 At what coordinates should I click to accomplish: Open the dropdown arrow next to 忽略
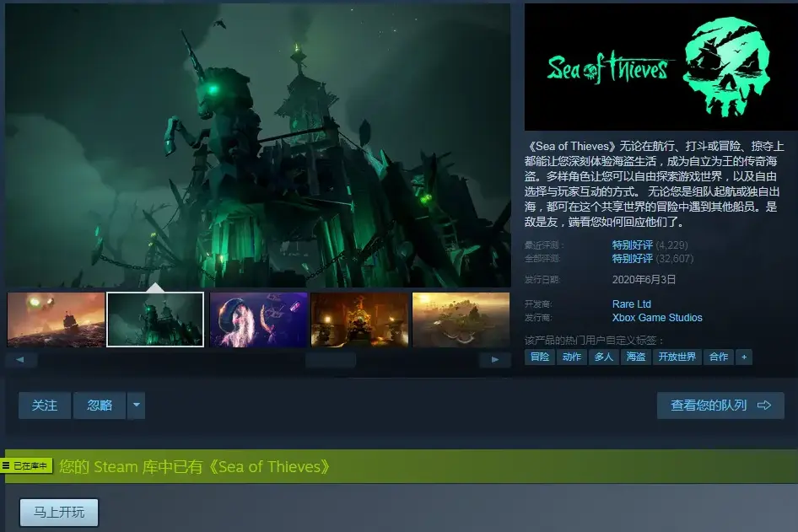(x=137, y=406)
